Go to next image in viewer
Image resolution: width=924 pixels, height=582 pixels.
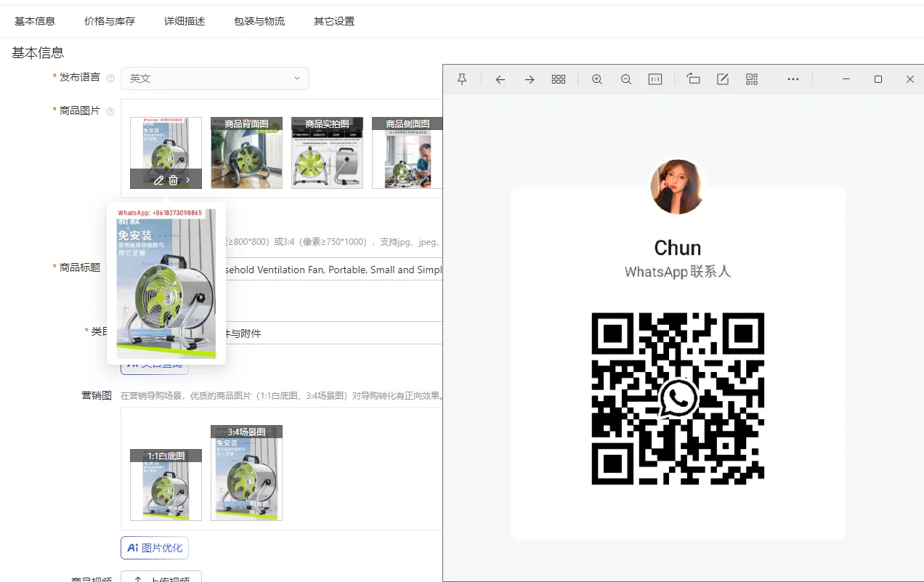[x=530, y=79]
